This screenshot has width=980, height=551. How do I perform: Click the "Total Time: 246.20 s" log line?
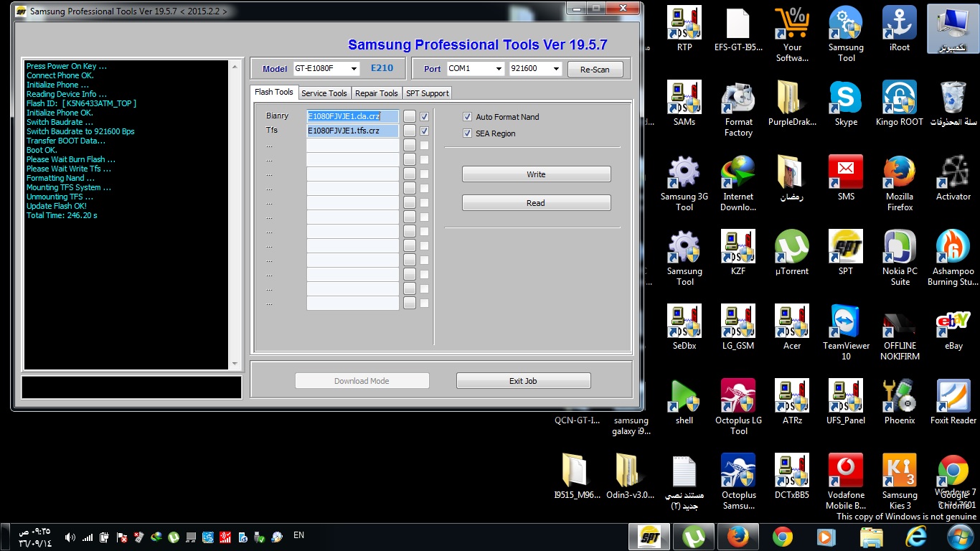(x=62, y=215)
